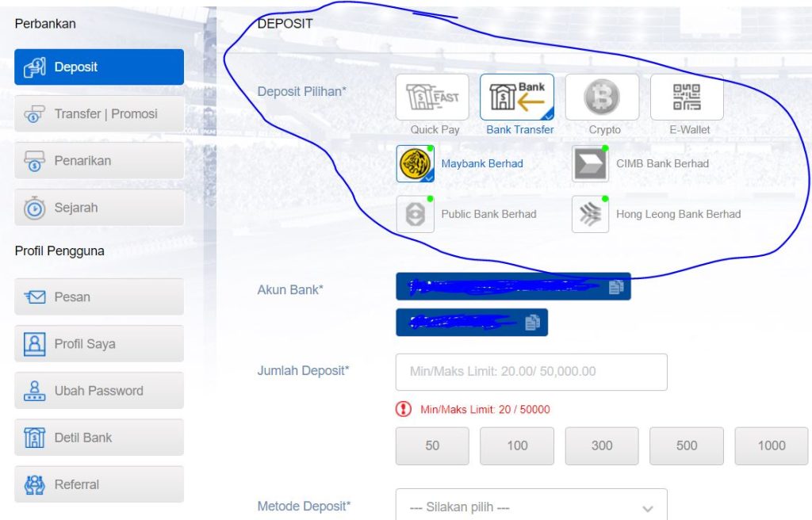812x520 pixels.
Task: Open Sejarah history page
Action: 99,208
